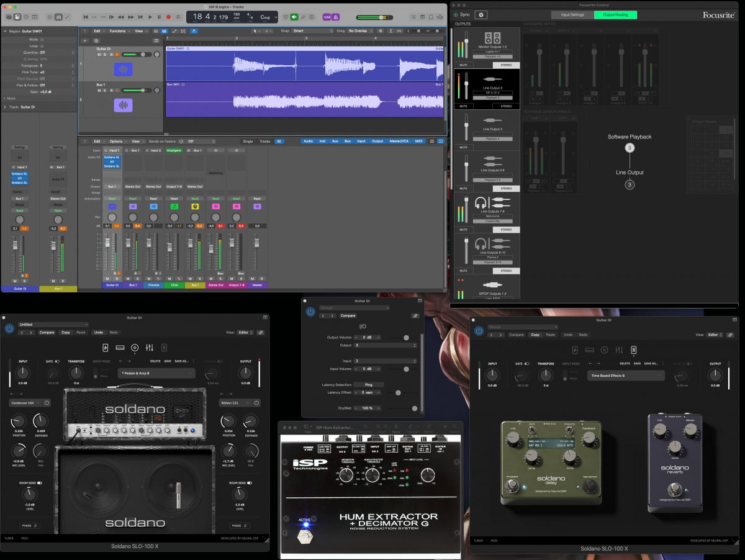Viewport: 745px width, 560px height.
Task: Toggle power on Condenser 184 microphone
Action: [x=47, y=402]
